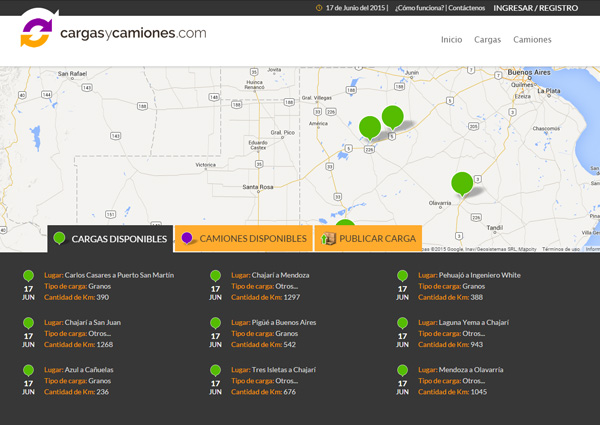600x425 pixels.
Task: Switch to the Camiones Disponibles tab
Action: [243, 239]
